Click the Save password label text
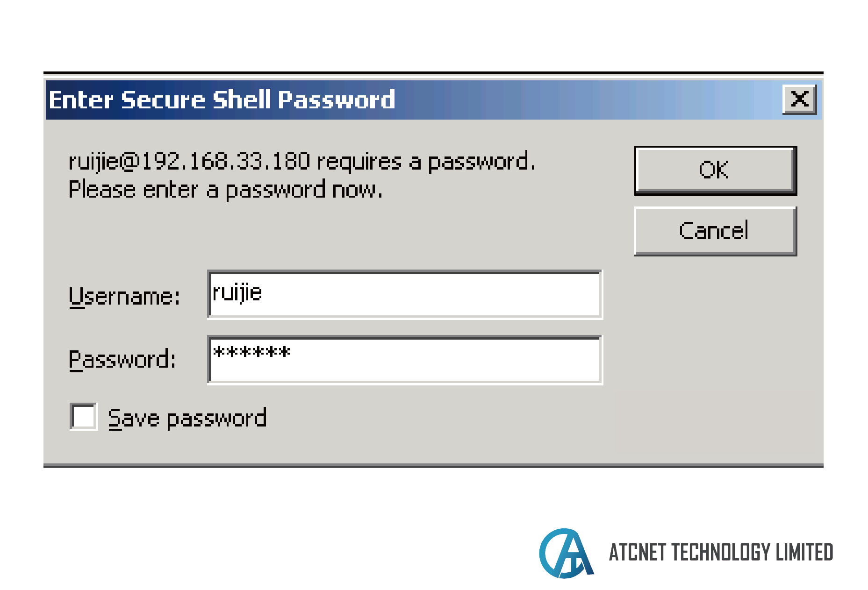Image resolution: width=868 pixels, height=590 pixels. tap(187, 418)
